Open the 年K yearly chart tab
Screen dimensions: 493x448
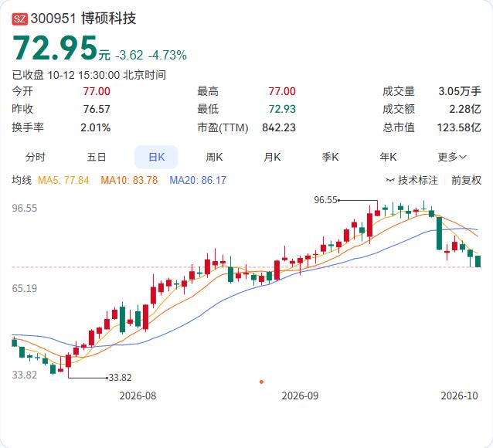coord(388,157)
